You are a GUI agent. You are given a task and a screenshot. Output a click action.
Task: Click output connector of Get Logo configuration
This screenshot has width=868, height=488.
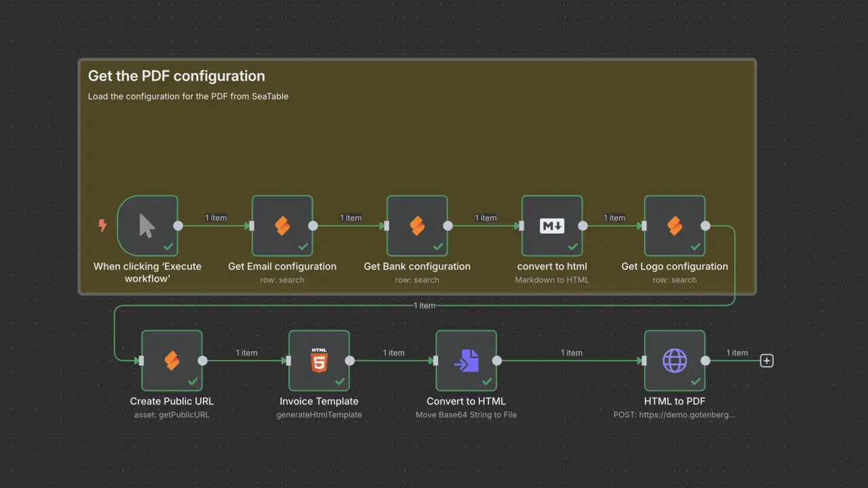pyautogui.click(x=705, y=226)
